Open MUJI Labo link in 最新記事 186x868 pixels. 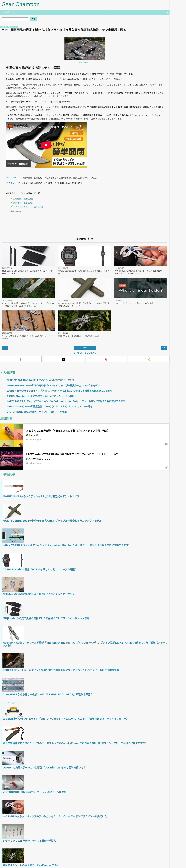coord(46,618)
